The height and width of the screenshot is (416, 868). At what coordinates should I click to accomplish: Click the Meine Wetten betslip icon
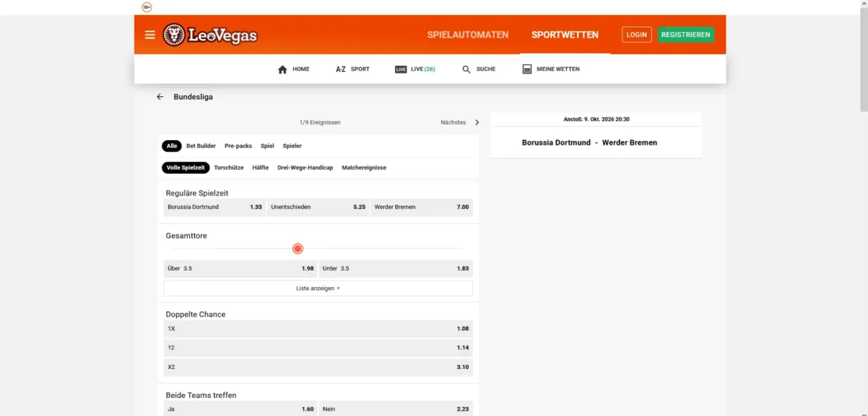click(527, 69)
